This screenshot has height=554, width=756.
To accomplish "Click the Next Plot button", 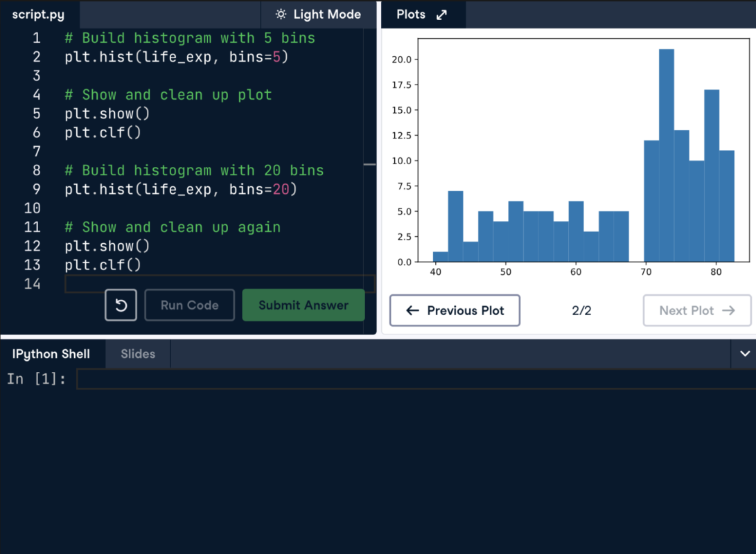I will click(696, 310).
